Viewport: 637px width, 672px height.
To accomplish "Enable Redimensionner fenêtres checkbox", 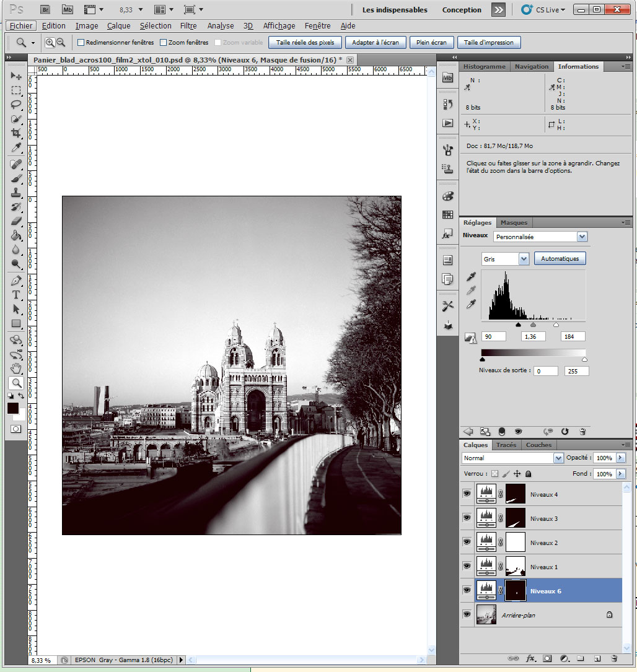I will tap(81, 43).
